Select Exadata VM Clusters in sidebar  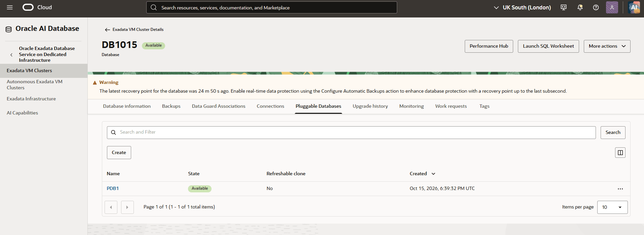[x=44, y=71]
